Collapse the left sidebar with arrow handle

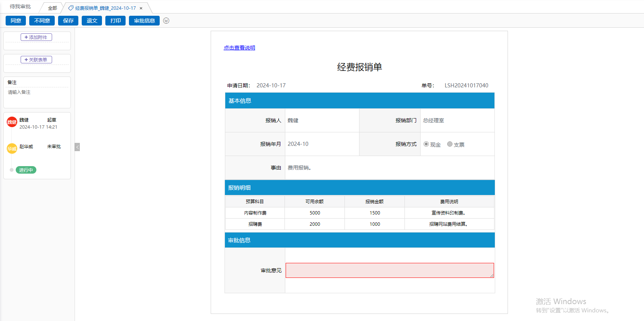click(77, 147)
